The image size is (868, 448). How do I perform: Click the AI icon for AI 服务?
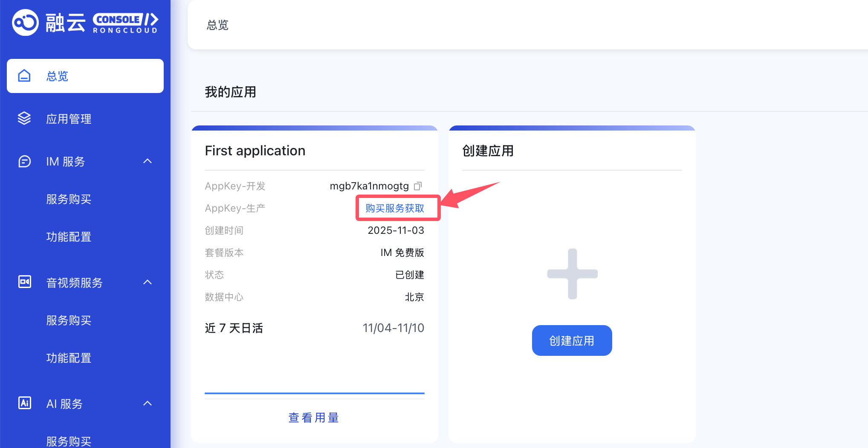tap(24, 403)
